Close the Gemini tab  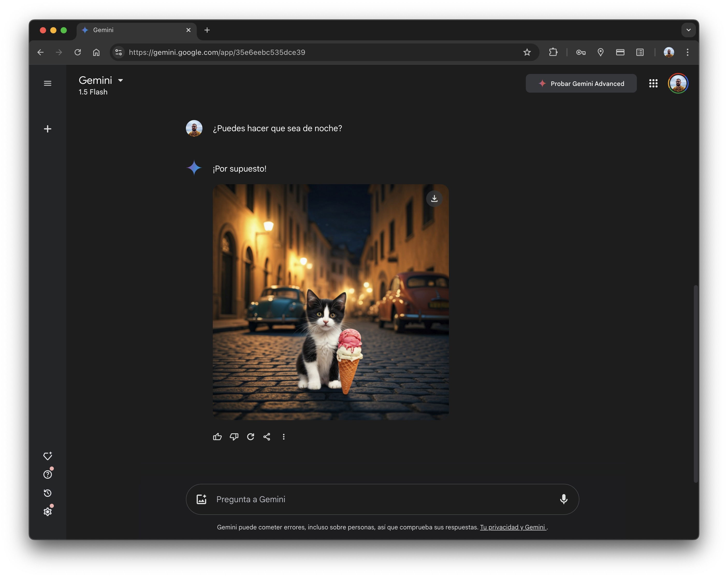click(188, 30)
